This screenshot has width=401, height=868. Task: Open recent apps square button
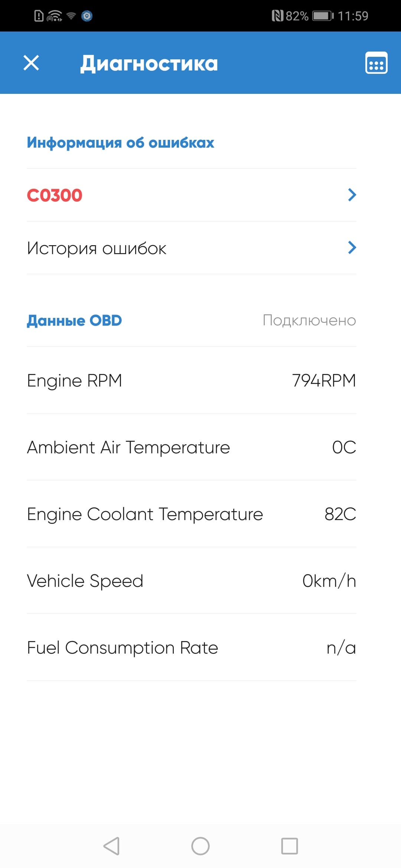(289, 846)
